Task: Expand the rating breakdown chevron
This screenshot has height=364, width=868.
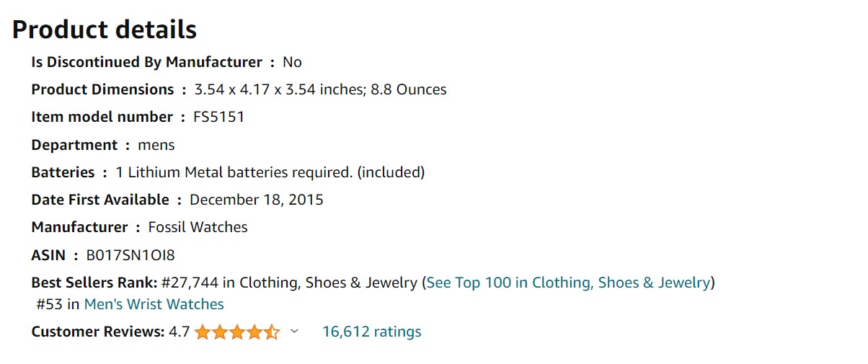Action: pyautogui.click(x=293, y=332)
